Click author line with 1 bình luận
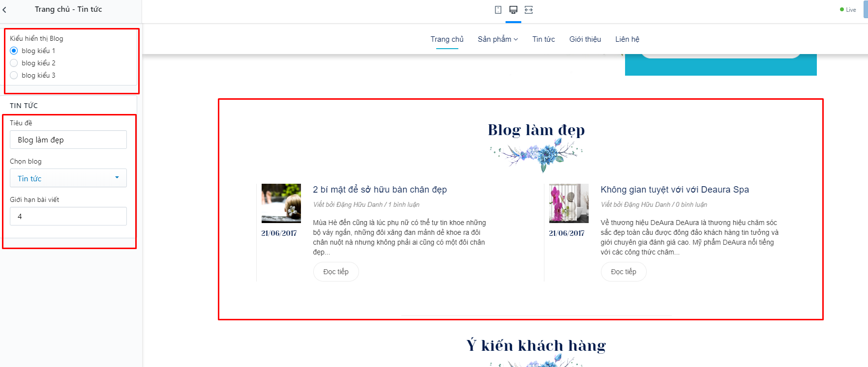868x367 pixels. click(366, 204)
